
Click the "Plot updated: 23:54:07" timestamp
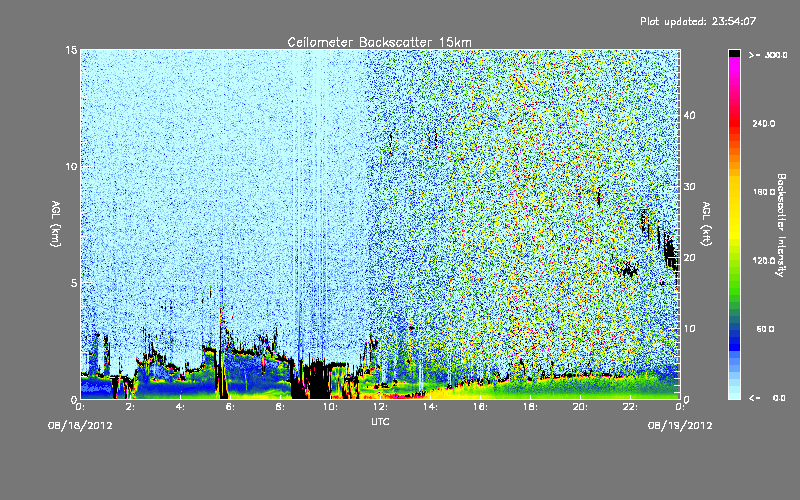698,21
